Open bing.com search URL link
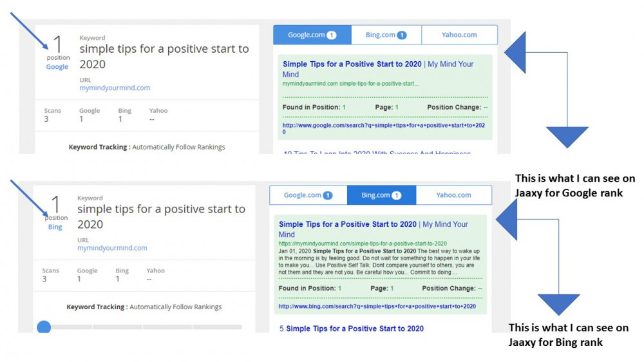 point(377,306)
